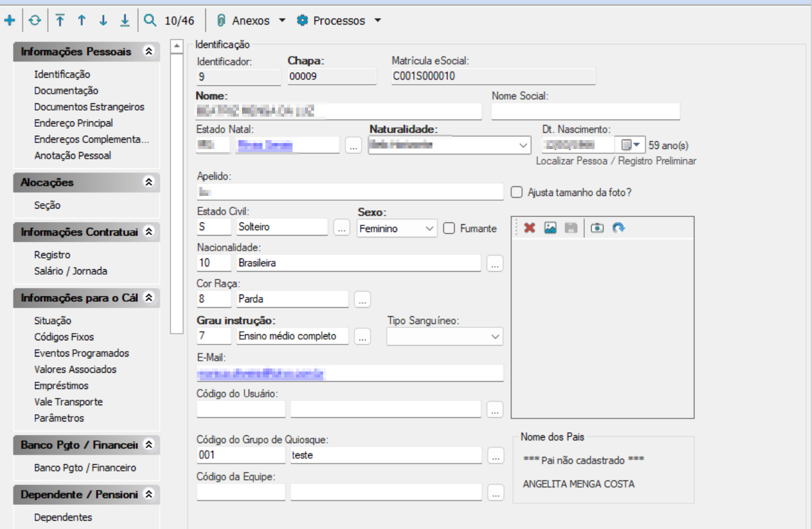Enable the Fumante checkbox
This screenshot has height=529, width=812.
point(449,228)
